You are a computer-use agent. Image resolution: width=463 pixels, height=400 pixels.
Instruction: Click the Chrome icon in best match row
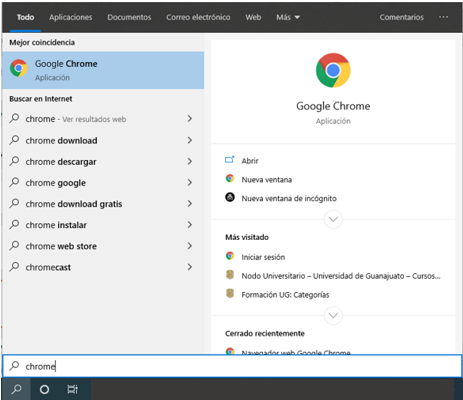pos(19,68)
